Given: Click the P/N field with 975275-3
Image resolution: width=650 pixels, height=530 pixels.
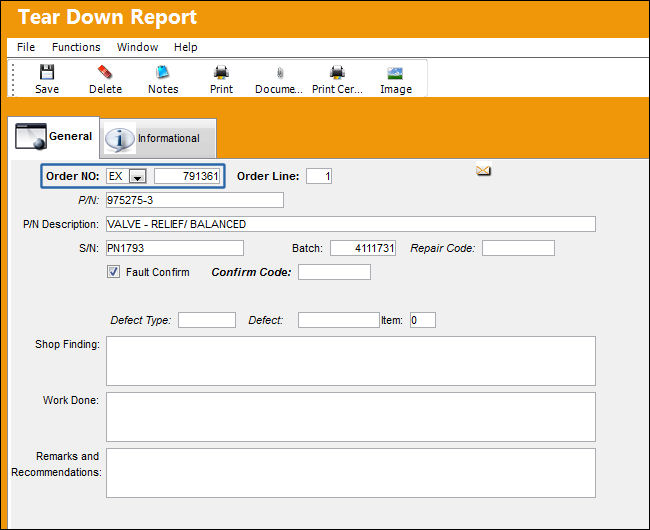Looking at the screenshot, I should [x=195, y=200].
